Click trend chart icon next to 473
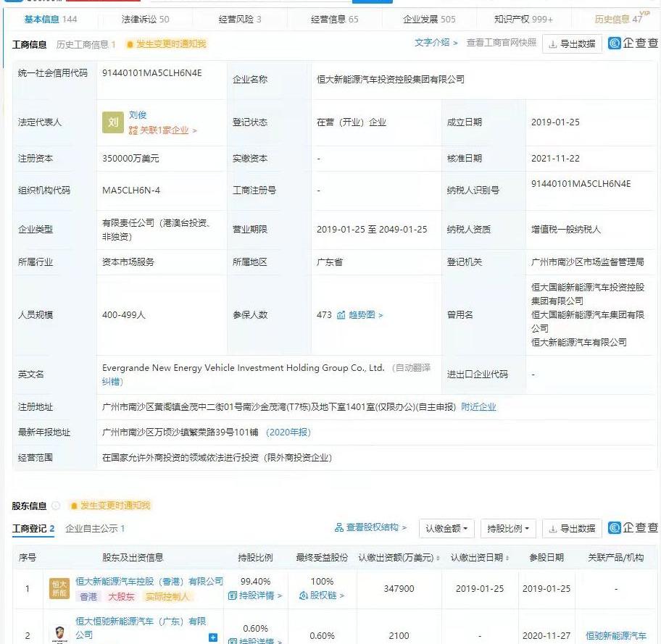Viewport: 661px width, 644px height. (341, 315)
